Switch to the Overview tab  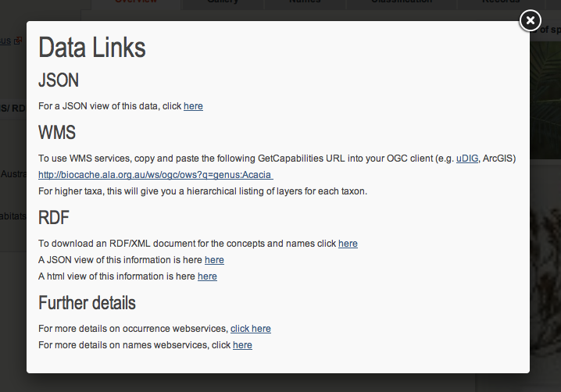(x=136, y=3)
